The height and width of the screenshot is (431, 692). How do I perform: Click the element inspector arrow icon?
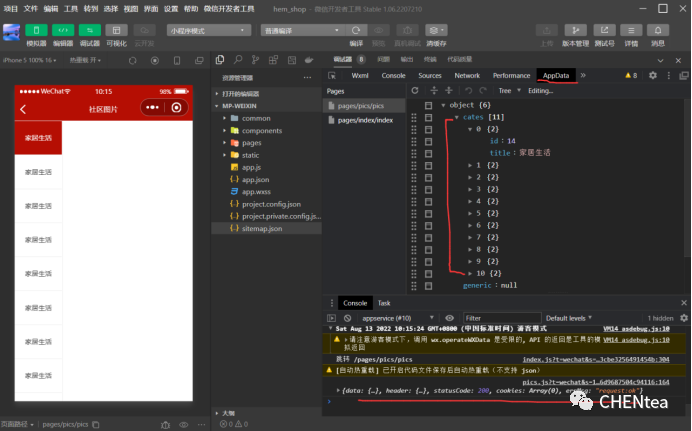[335, 75]
